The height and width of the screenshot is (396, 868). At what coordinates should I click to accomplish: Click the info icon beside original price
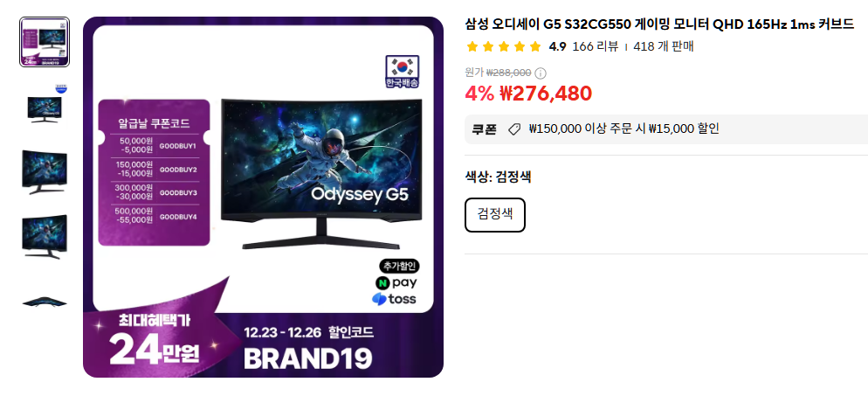tap(541, 73)
